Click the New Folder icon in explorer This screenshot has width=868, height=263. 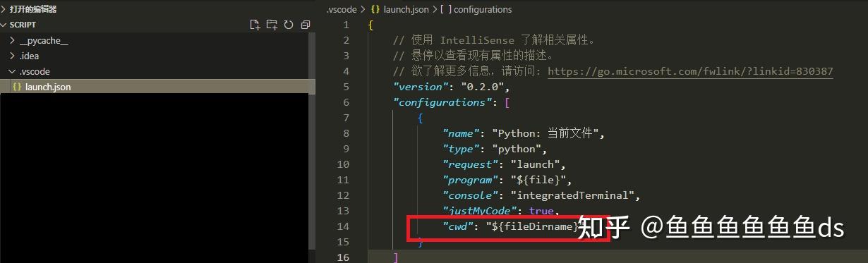pyautogui.click(x=272, y=25)
